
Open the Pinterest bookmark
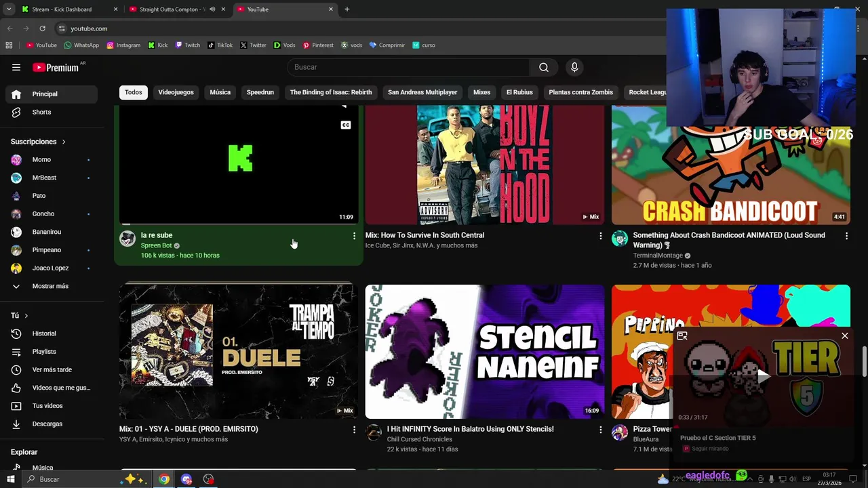coord(318,45)
